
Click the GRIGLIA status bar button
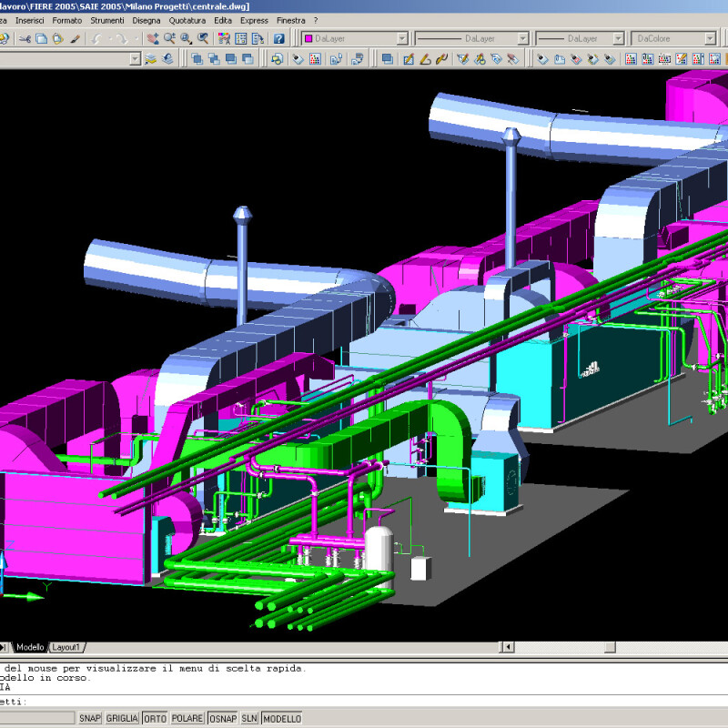point(122,718)
